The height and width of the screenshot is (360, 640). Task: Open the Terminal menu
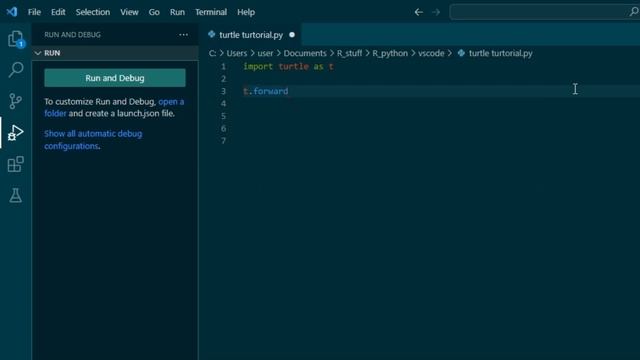211,12
